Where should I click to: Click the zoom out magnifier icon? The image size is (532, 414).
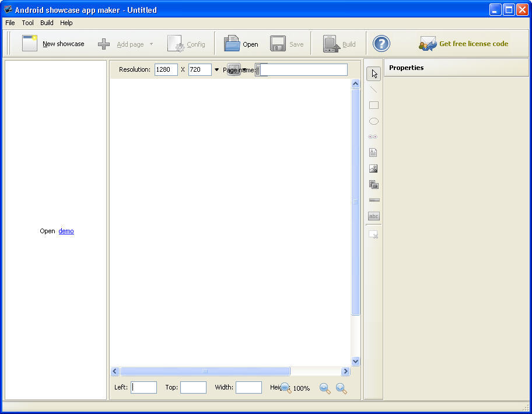coord(325,388)
